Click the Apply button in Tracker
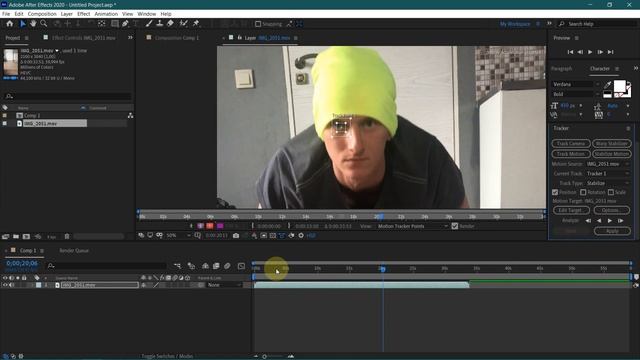This screenshot has width=640, height=360. (x=612, y=231)
